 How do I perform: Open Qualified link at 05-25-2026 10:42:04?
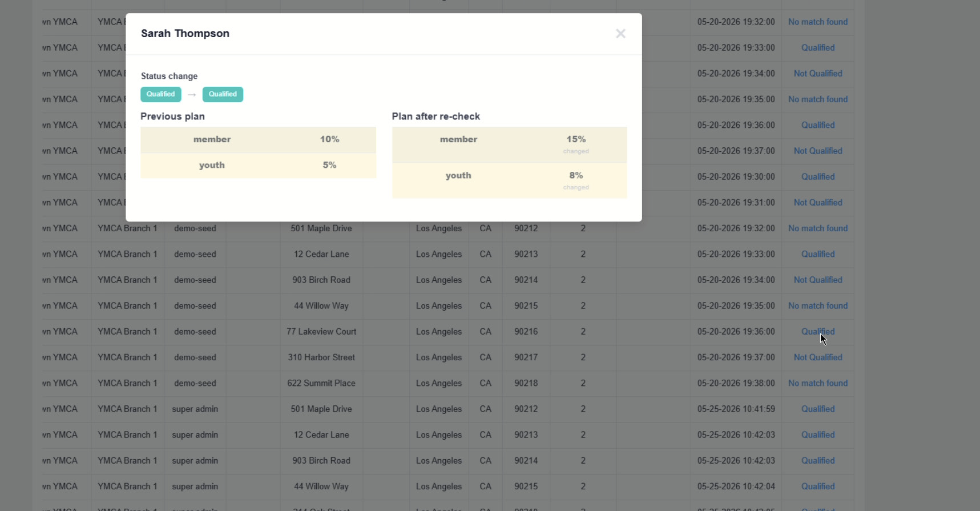tap(818, 486)
